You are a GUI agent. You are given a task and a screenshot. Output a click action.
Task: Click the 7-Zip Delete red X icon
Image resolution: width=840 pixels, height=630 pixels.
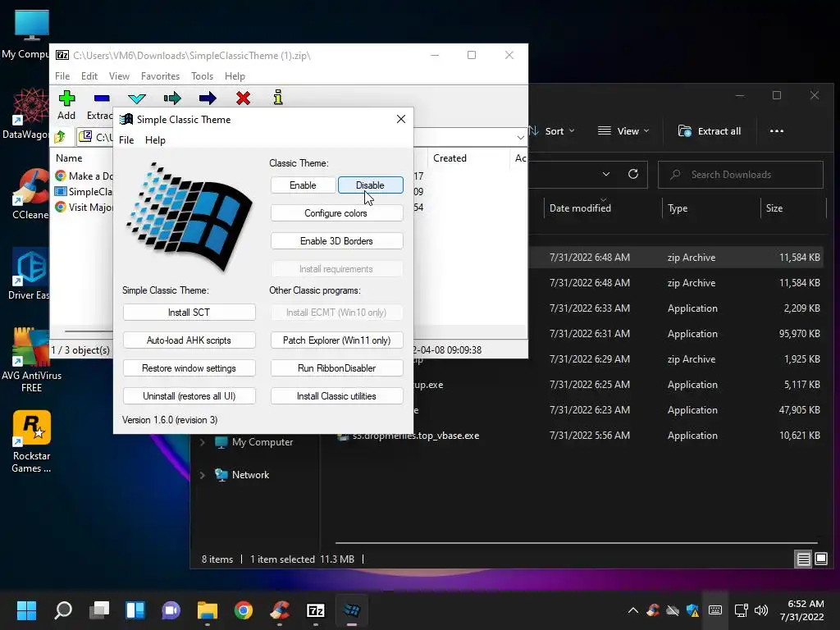tap(243, 98)
